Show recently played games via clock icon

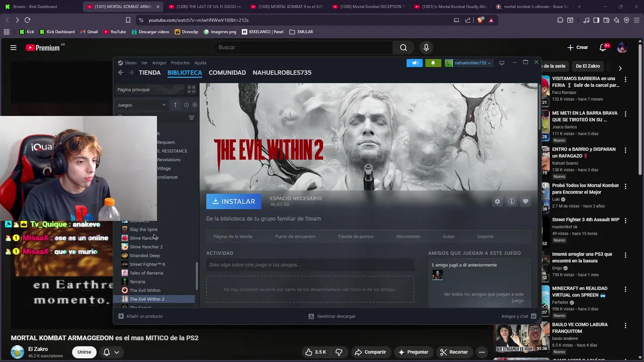tap(186, 105)
